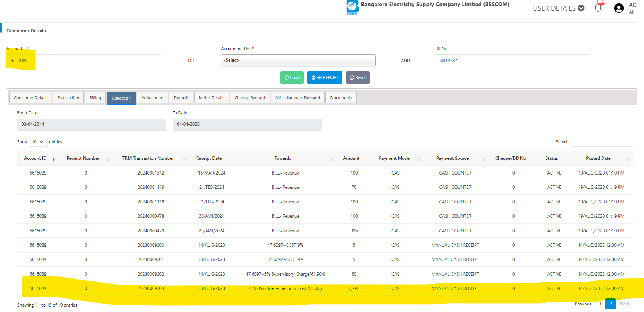This screenshot has height=312, width=644.
Task: Click the 47.6097~CGST 9% cell
Action: 285,245
